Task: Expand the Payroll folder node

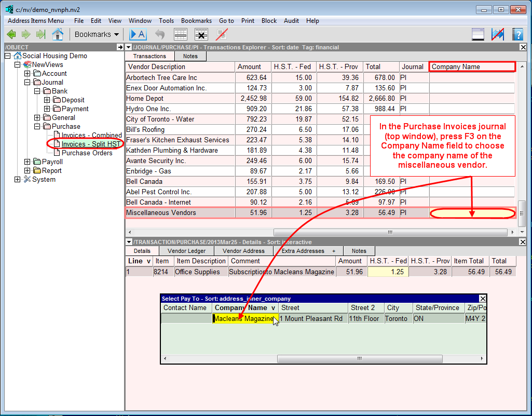Action: [x=28, y=162]
